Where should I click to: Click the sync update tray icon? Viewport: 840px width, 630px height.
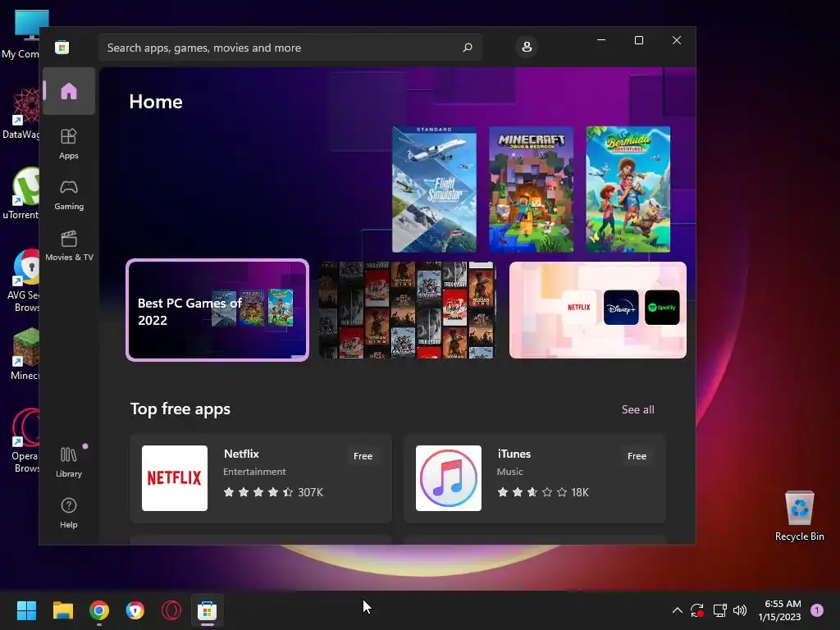pos(697,610)
